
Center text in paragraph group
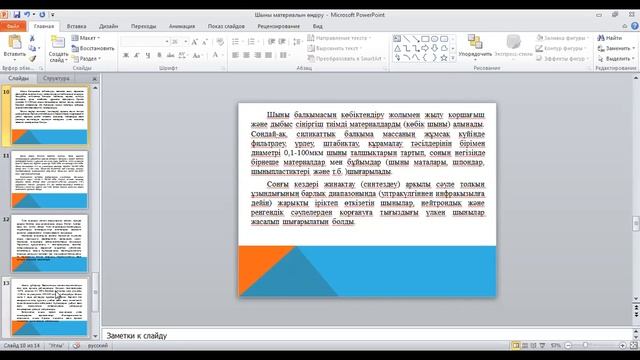tap(247, 55)
